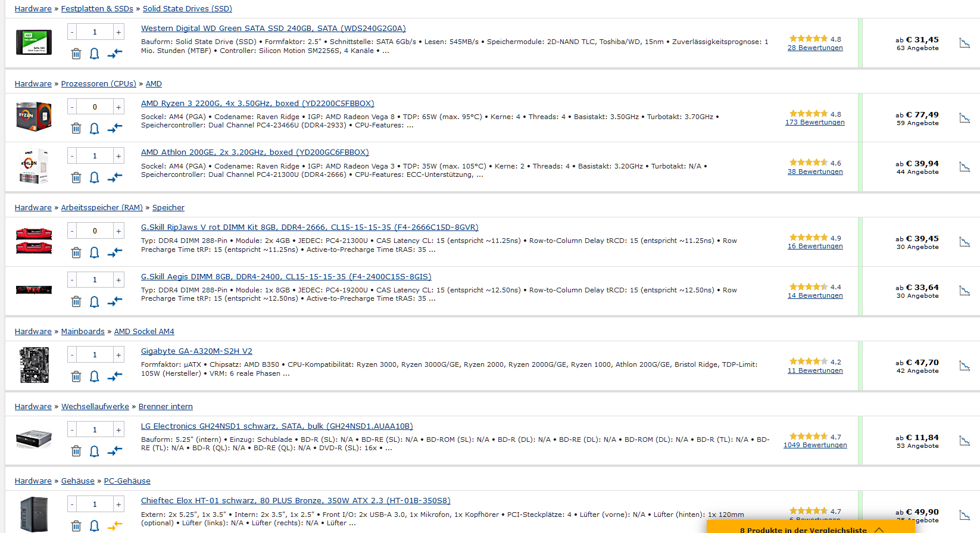Open G.Skill RipJaws V product link

pyautogui.click(x=310, y=227)
